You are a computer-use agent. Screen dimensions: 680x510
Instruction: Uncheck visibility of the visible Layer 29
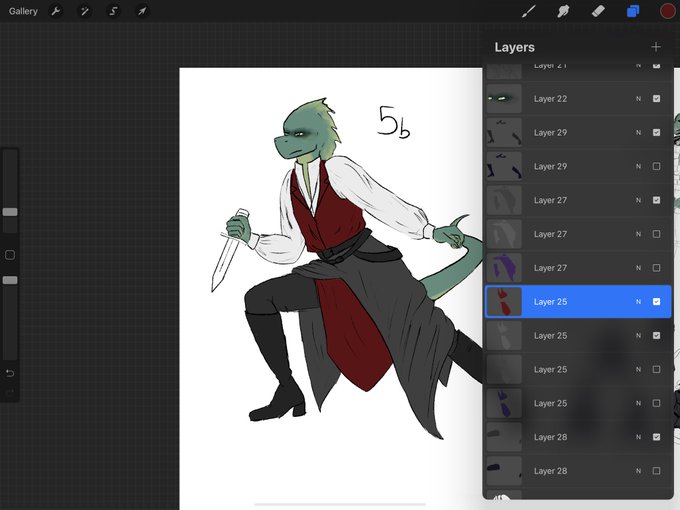click(657, 133)
